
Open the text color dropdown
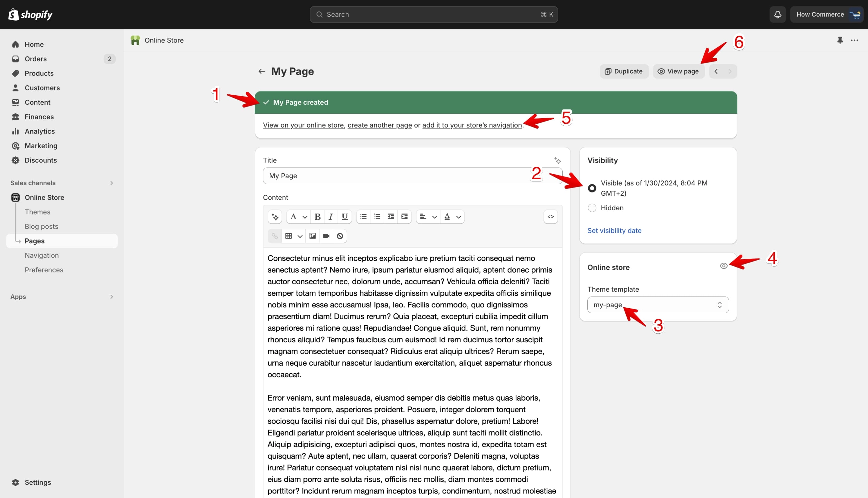point(452,217)
